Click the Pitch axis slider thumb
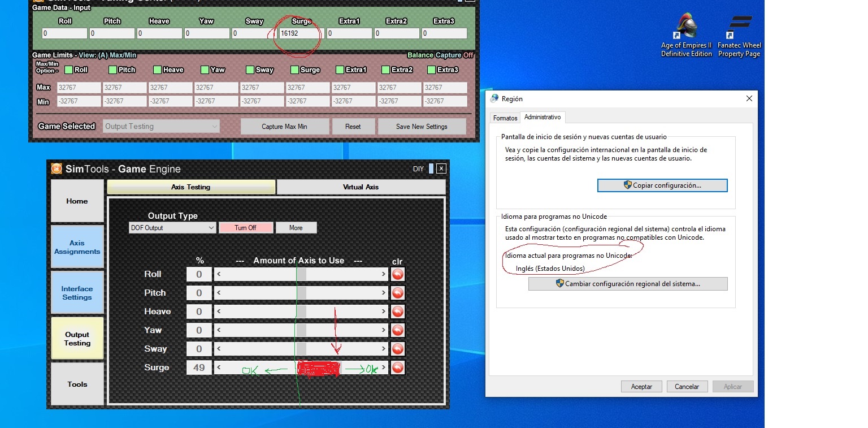 pyautogui.click(x=302, y=293)
